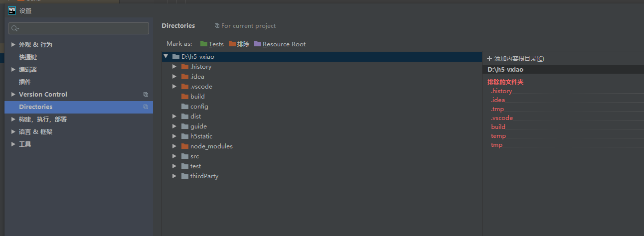Click the WebStorm logo icon
Screen dimensions: 644x236
[12, 10]
